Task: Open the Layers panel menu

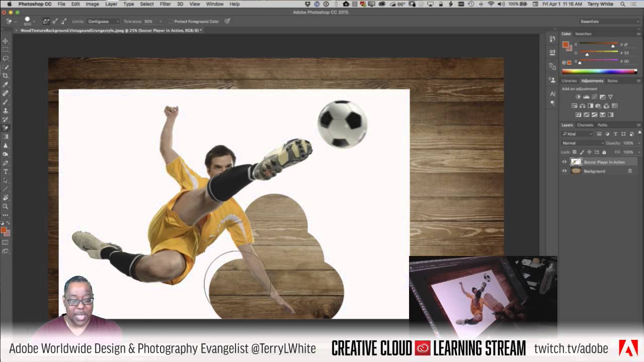Action: 639,125
